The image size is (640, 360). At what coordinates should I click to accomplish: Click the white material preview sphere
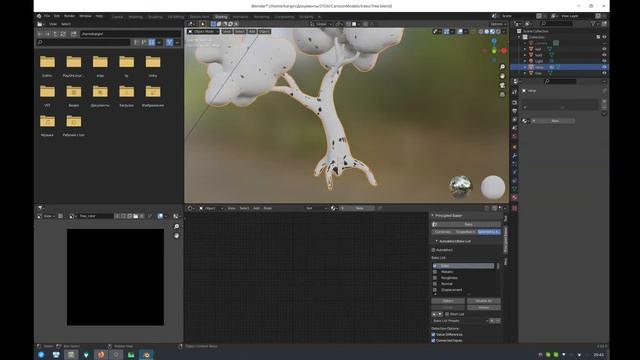point(493,187)
